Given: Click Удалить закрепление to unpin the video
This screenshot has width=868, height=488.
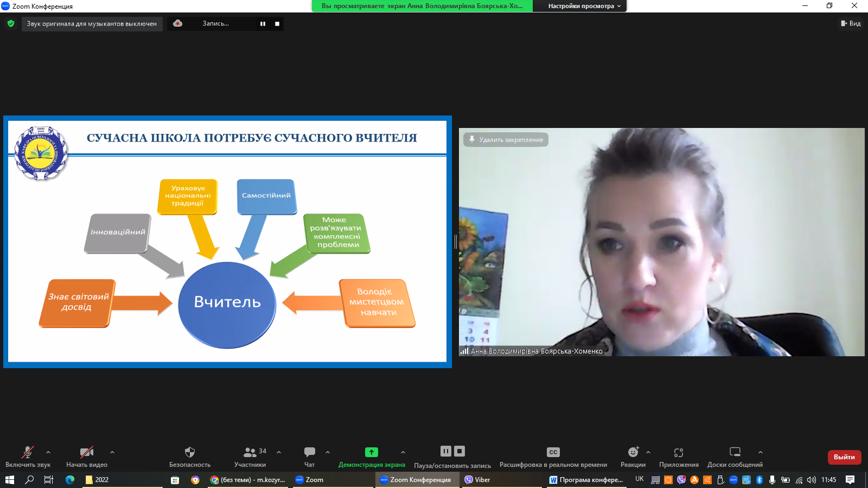Looking at the screenshot, I should coord(506,140).
